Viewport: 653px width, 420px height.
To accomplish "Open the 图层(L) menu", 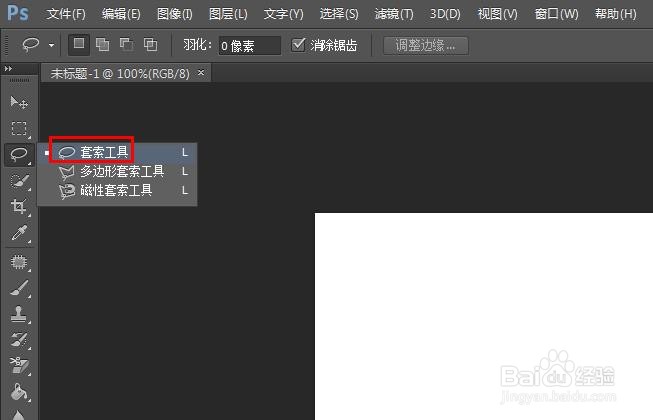I will [x=228, y=14].
